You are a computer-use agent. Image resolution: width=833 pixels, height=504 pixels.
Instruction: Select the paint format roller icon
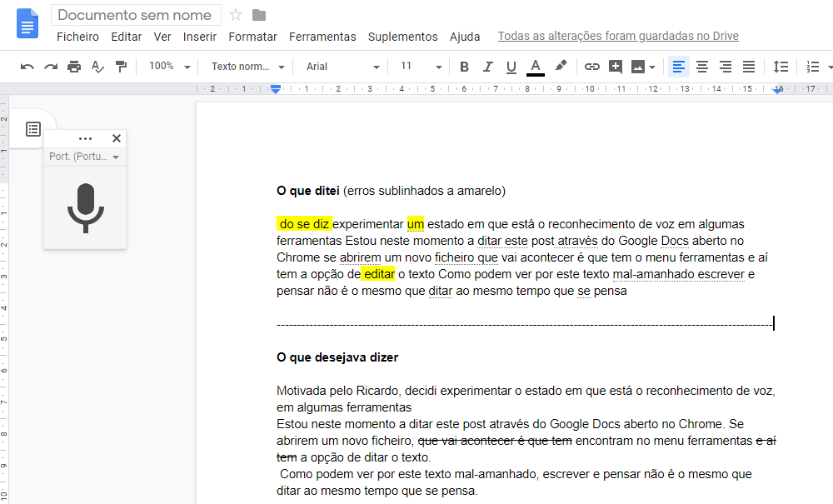tap(121, 67)
